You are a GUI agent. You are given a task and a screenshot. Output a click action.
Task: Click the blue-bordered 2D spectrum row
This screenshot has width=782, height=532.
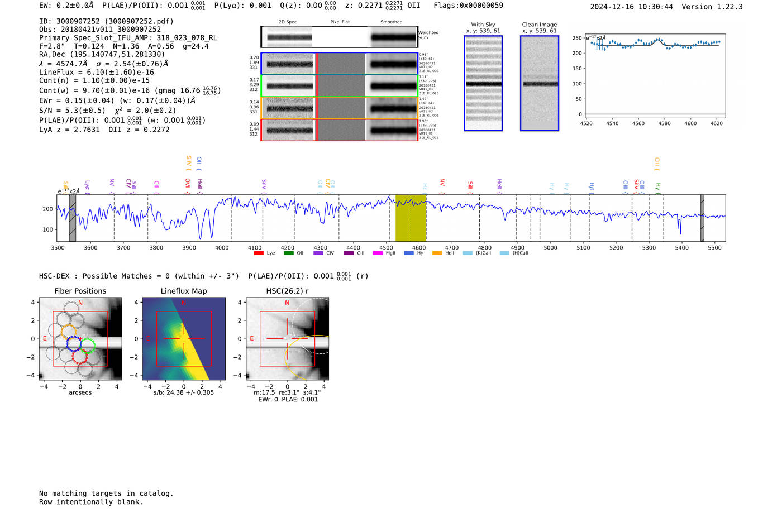click(340, 64)
